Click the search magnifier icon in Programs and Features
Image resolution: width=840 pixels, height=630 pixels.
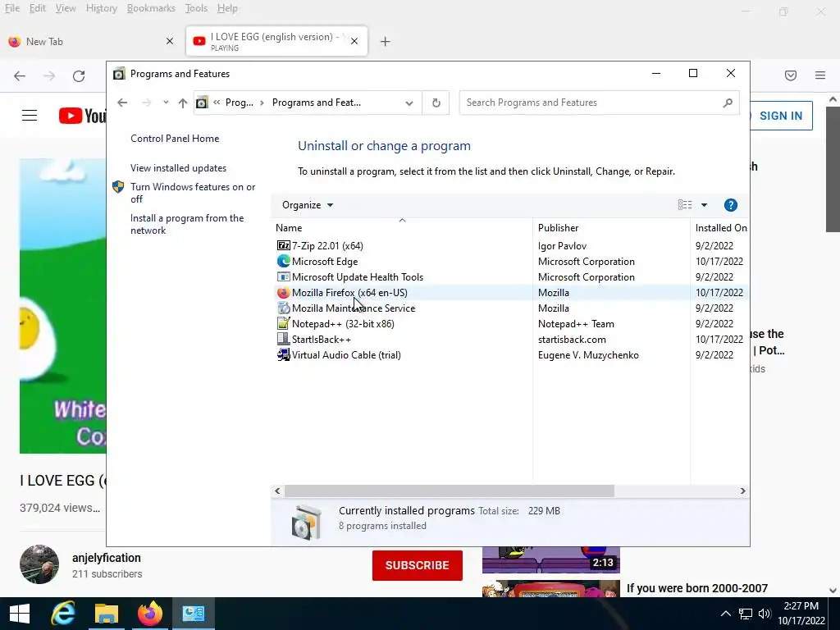click(x=728, y=103)
